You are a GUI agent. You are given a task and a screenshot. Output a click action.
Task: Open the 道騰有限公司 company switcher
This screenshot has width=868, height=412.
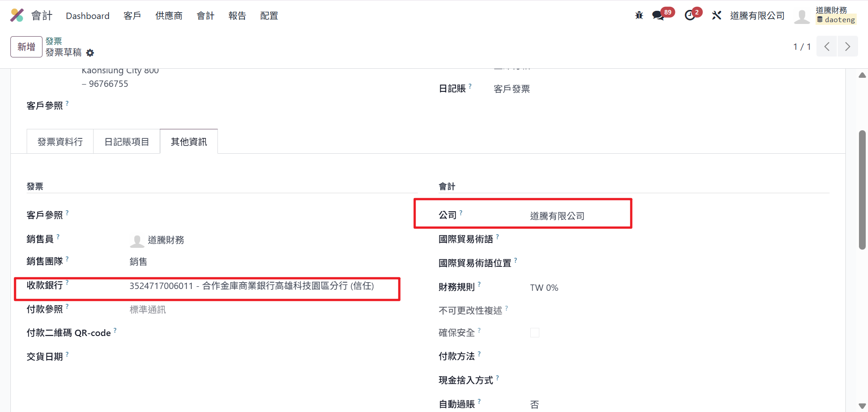coord(757,16)
